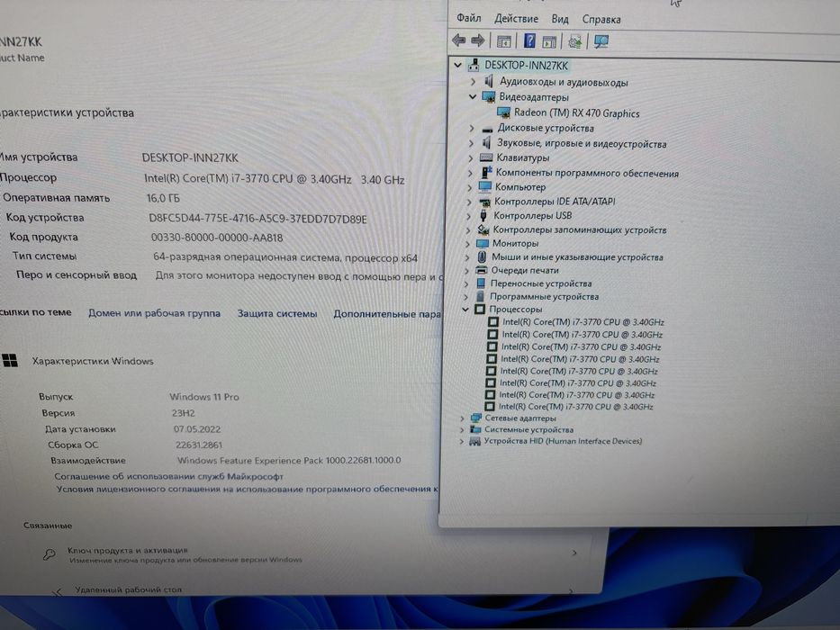The width and height of the screenshot is (840, 630).
Task: Click the display icon beside Видеоадаптеры
Action: (488, 97)
